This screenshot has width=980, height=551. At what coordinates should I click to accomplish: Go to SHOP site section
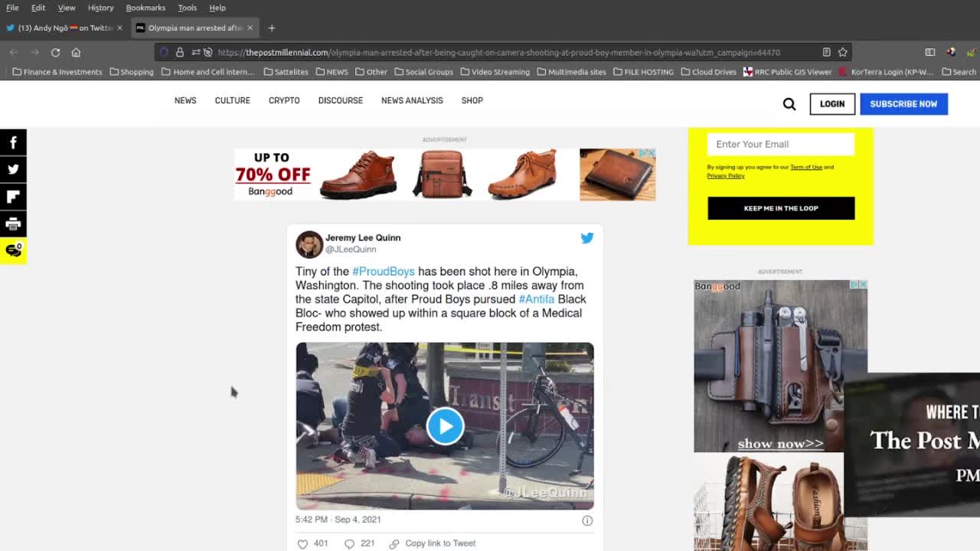pos(472,100)
